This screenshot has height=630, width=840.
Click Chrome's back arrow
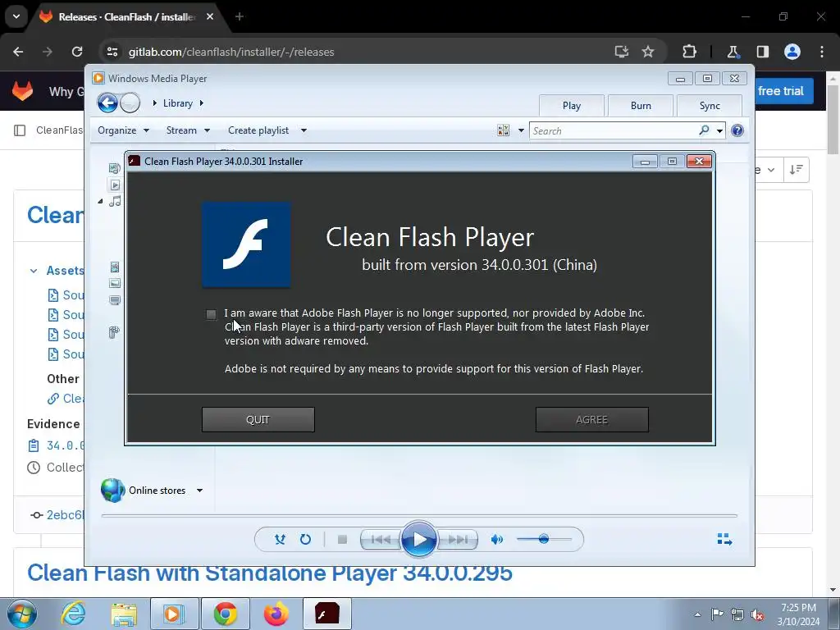tap(18, 52)
